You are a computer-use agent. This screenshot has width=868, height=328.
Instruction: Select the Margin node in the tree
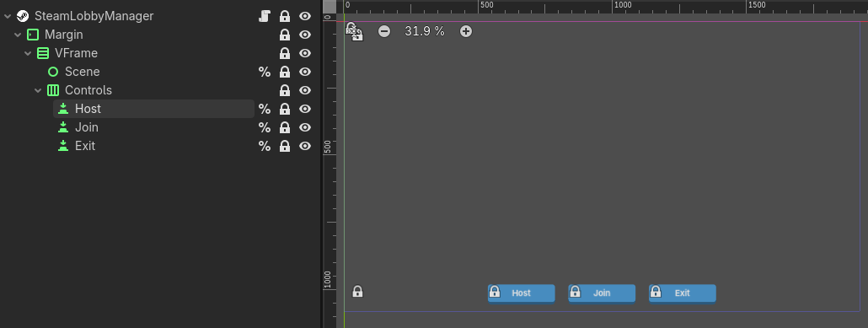click(64, 35)
